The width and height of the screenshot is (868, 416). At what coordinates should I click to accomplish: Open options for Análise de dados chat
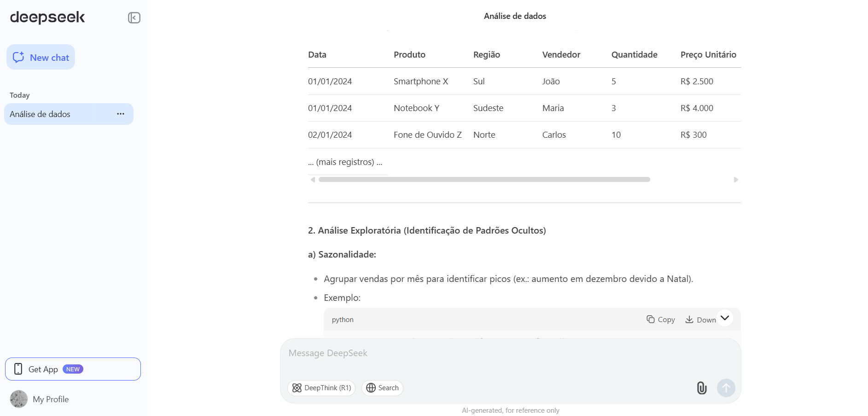(x=120, y=114)
